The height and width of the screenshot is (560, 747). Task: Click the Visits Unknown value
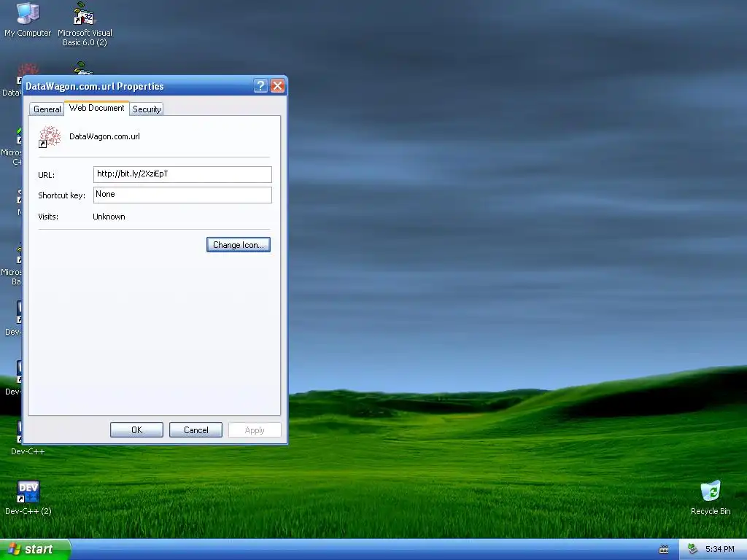[109, 217]
